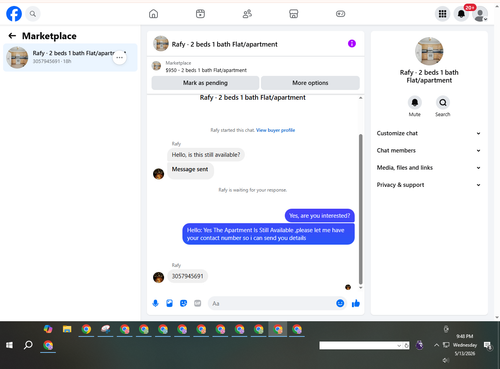Click the Mute bell icon
Viewport: 500px width, 369px height.
(x=415, y=102)
